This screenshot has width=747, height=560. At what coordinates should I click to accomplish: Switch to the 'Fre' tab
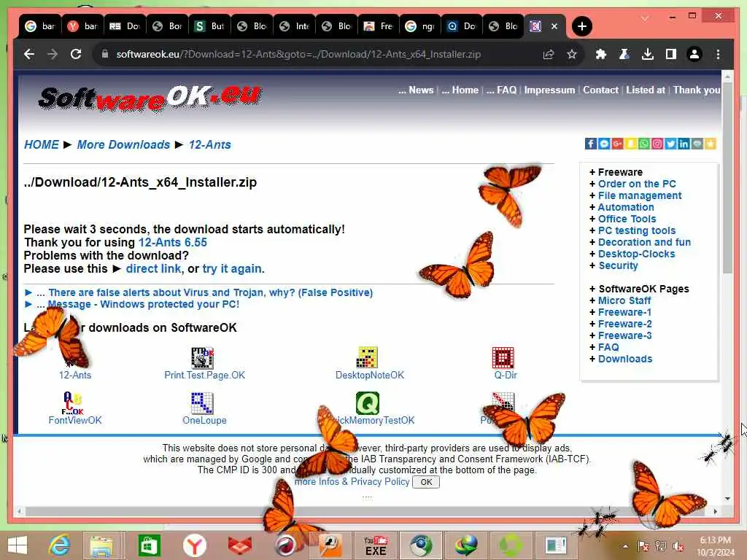379,26
